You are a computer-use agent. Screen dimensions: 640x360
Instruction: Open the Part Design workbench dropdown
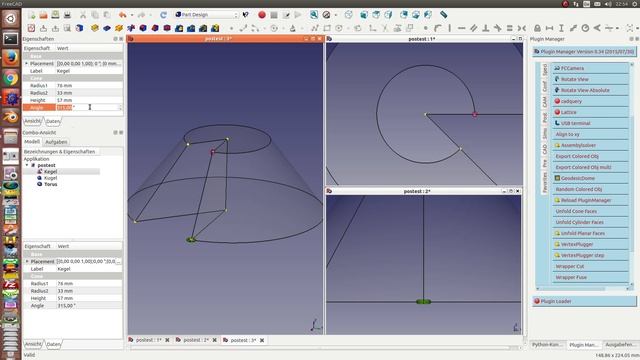[206, 15]
